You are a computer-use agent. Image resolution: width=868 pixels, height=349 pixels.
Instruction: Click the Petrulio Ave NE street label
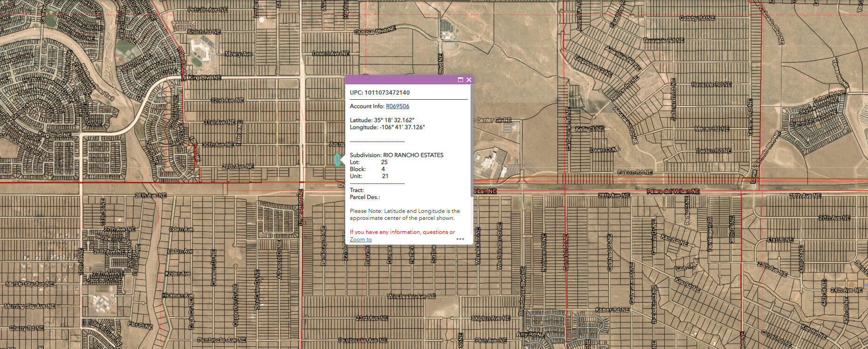(207, 9)
